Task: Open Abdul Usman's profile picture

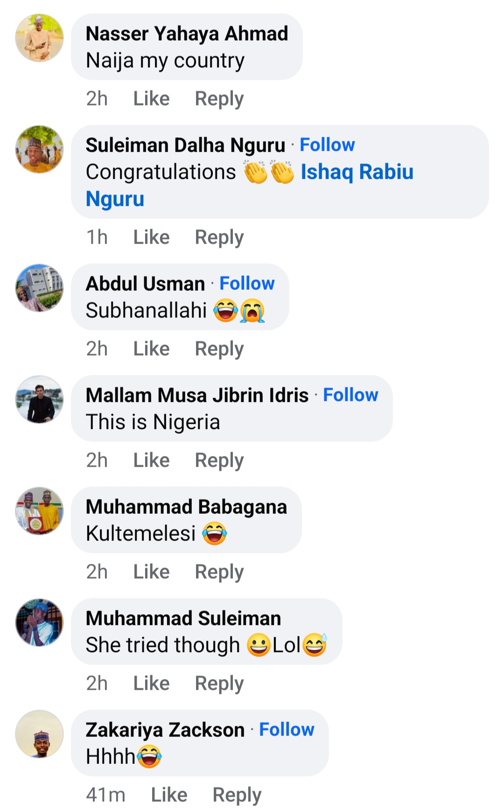Action: (40, 288)
